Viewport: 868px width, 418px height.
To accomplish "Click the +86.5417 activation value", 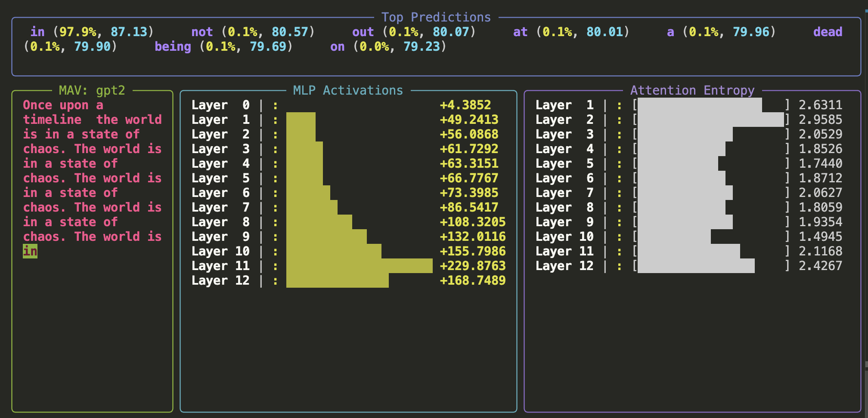I will point(469,207).
